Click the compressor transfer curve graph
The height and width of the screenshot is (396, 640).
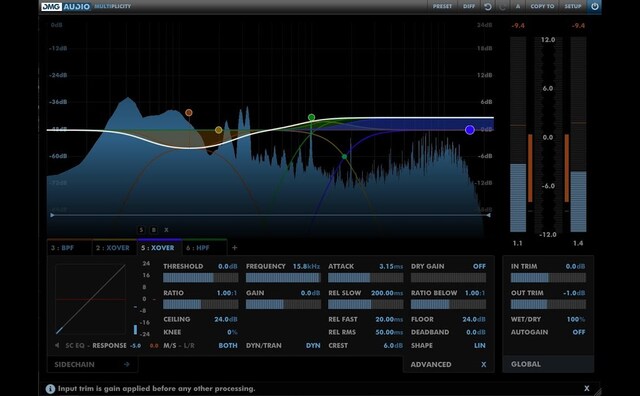[x=91, y=299]
